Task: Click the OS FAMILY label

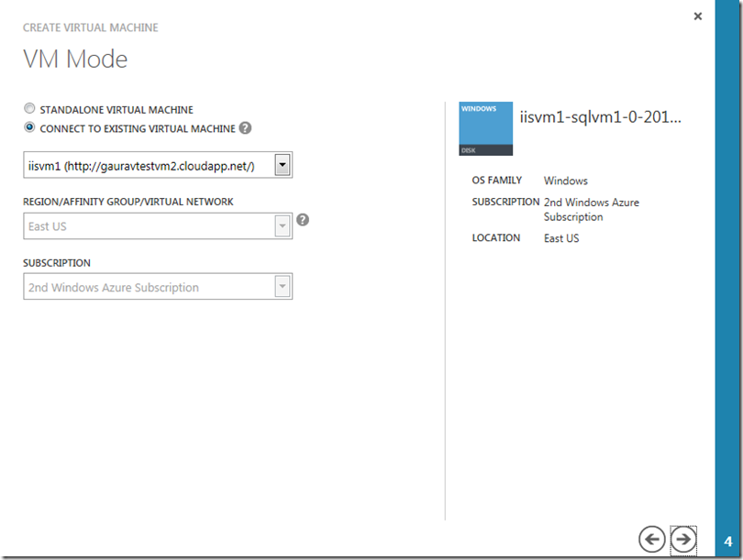Action: [x=496, y=181]
